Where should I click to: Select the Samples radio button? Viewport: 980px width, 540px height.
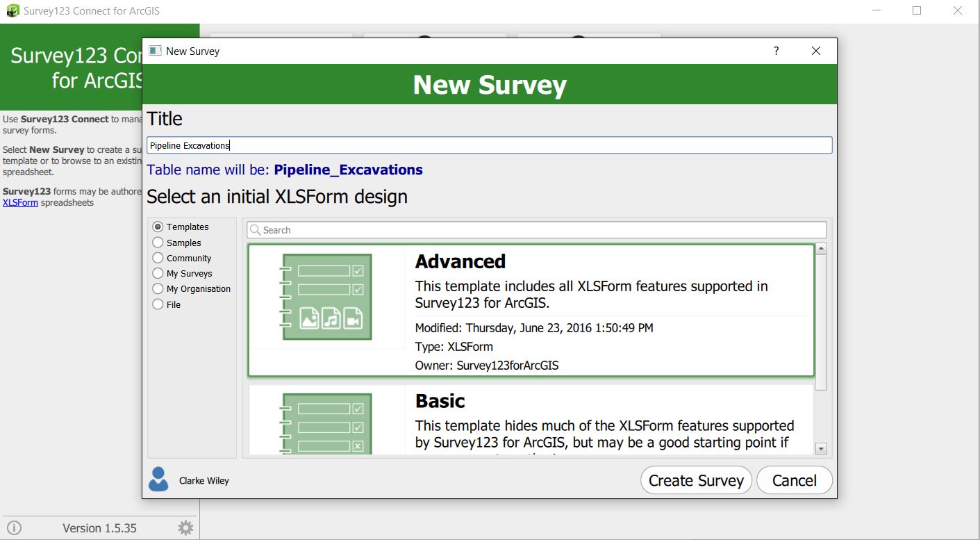(158, 243)
